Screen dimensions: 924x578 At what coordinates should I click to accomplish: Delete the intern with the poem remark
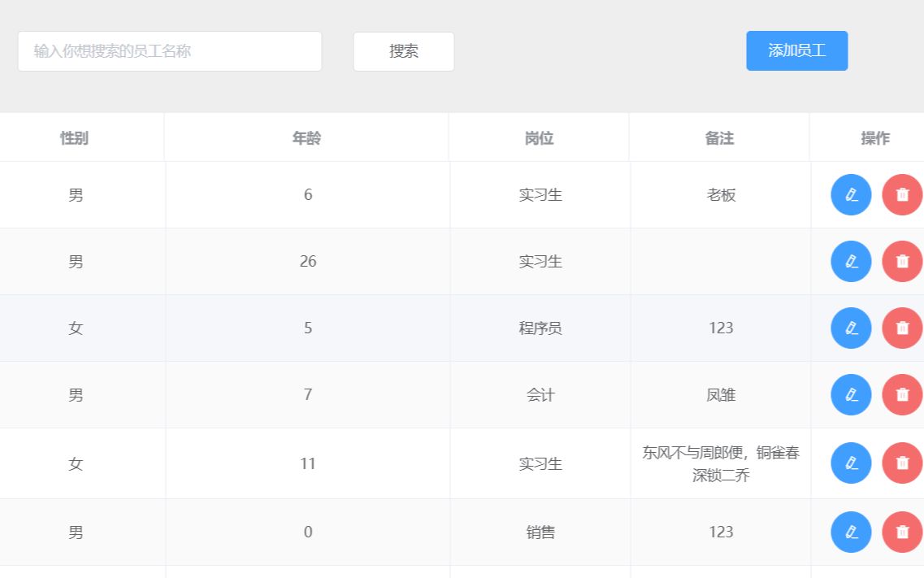pos(902,463)
